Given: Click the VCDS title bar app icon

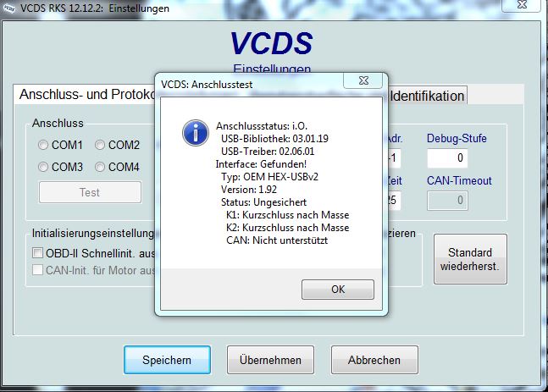Looking at the screenshot, I should [x=8, y=8].
